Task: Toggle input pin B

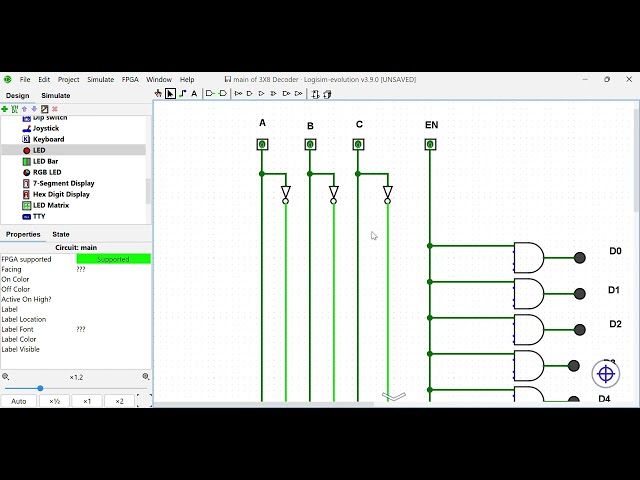Action: (310, 144)
